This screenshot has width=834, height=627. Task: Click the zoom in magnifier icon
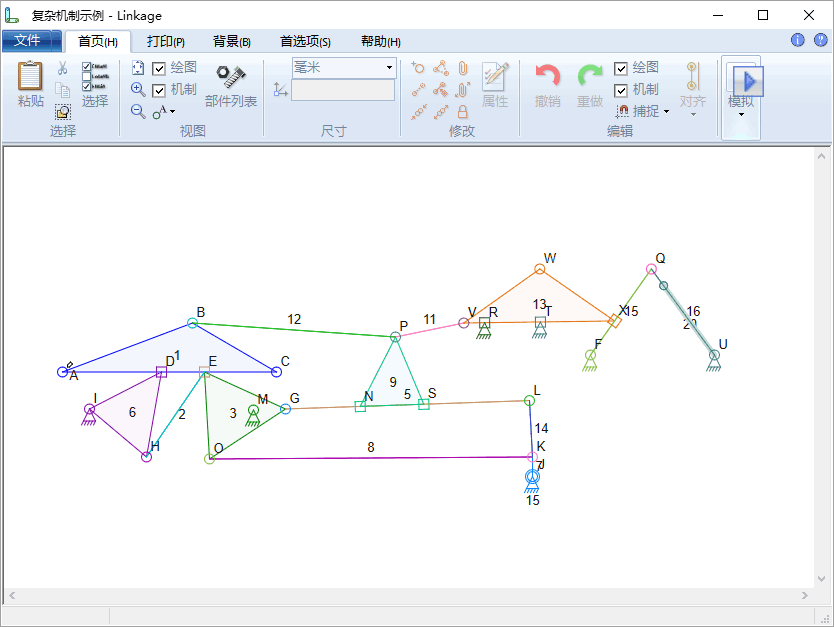(x=138, y=89)
